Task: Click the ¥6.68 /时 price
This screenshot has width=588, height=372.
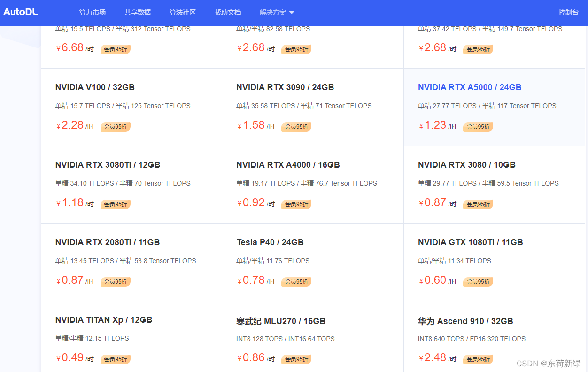Action: [x=75, y=48]
